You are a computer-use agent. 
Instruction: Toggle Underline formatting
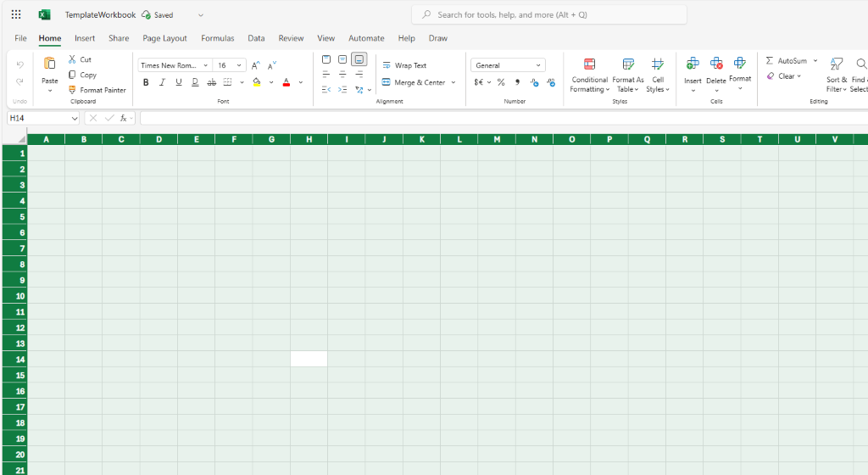(179, 82)
